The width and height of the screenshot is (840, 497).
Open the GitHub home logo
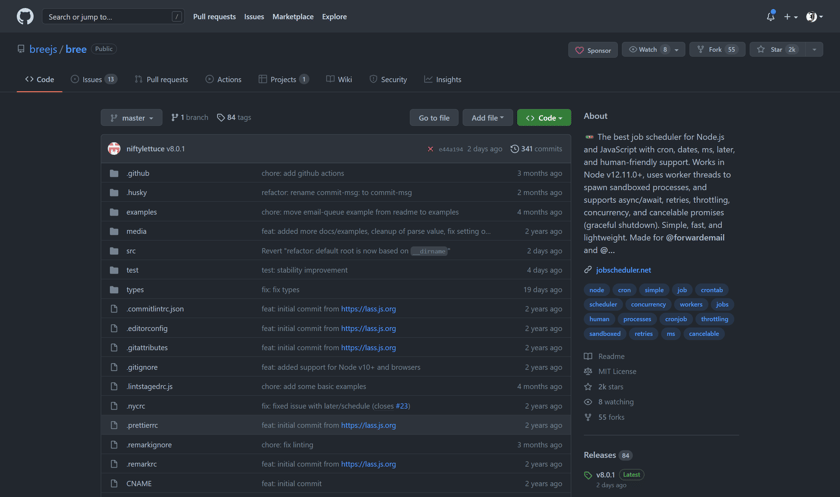[x=25, y=17]
